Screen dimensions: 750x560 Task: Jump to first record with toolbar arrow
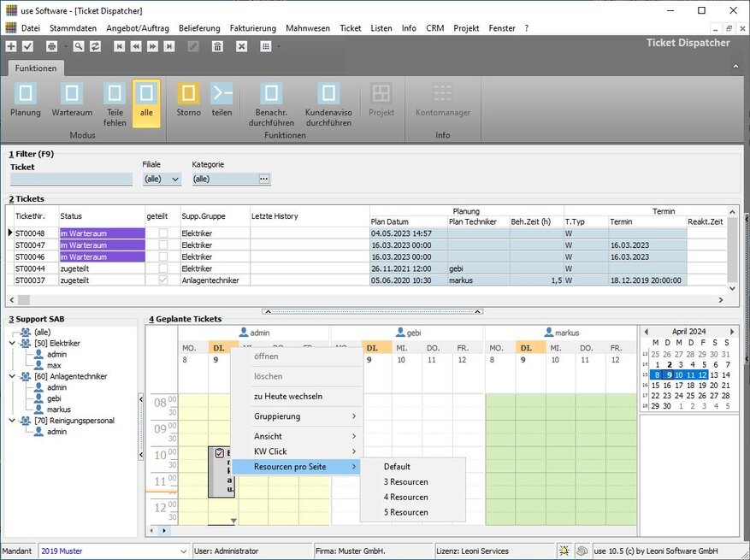(x=119, y=46)
